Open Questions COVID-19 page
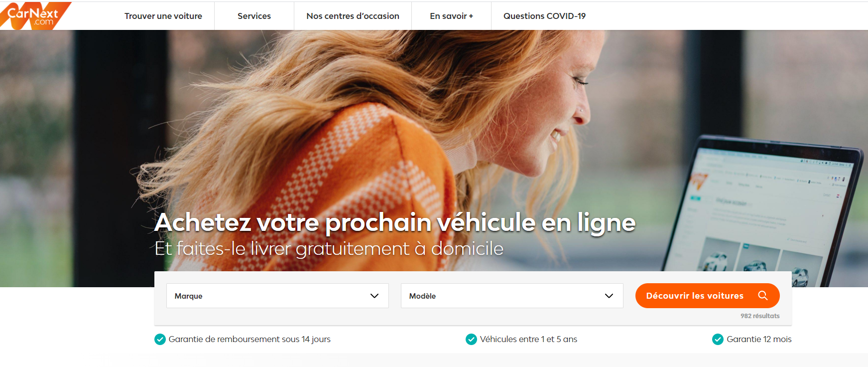Viewport: 868px width, 367px height. tap(544, 16)
